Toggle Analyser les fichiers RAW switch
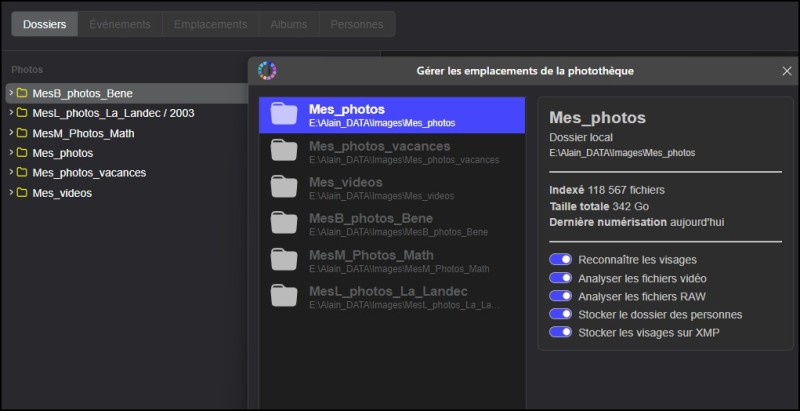This screenshot has height=411, width=800. 560,296
